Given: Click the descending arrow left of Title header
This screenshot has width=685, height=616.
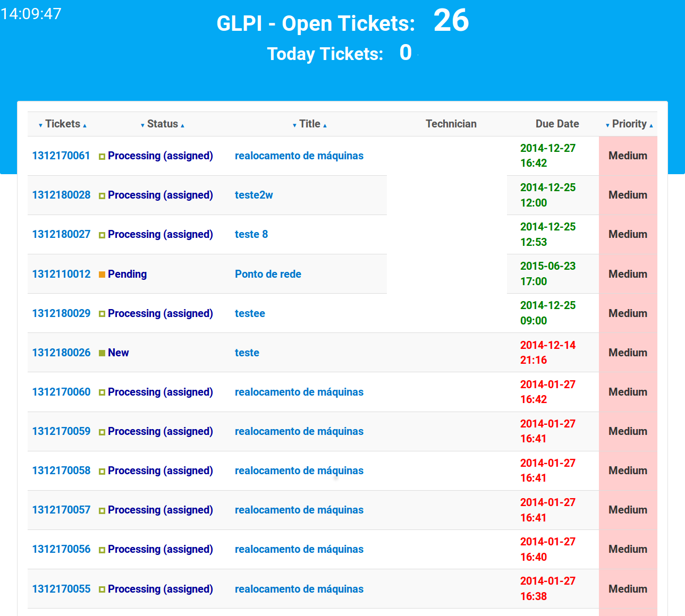Looking at the screenshot, I should 294,125.
